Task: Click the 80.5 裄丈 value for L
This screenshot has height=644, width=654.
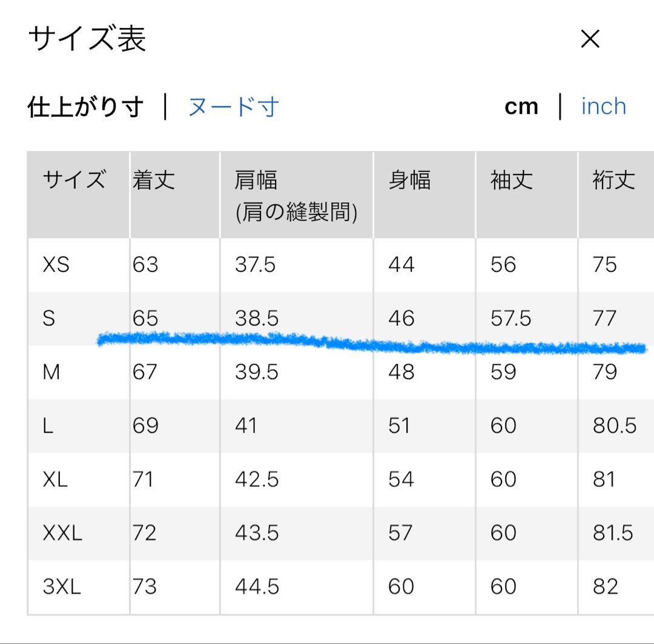Action: pos(615,425)
